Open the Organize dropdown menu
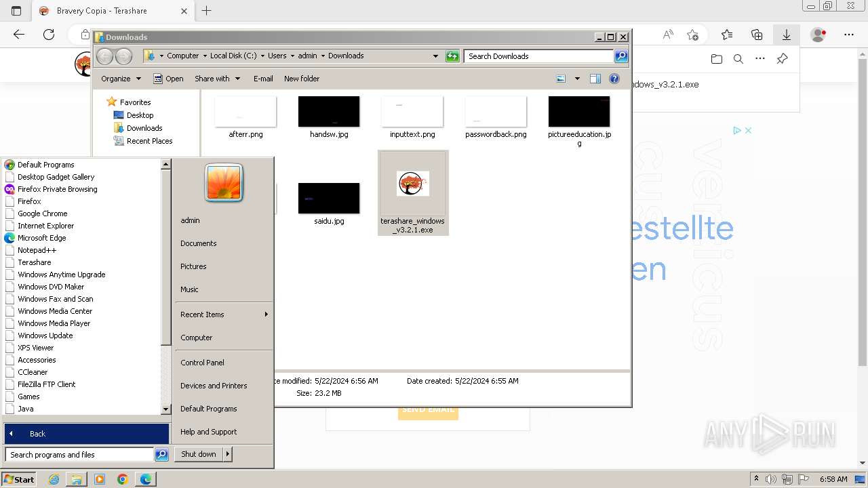The height and width of the screenshot is (488, 868). click(121, 79)
